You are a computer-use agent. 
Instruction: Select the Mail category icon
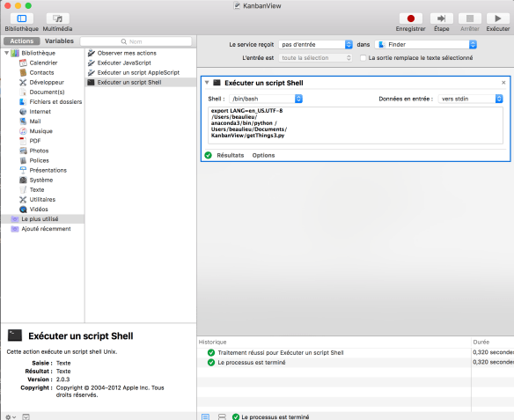tap(23, 122)
